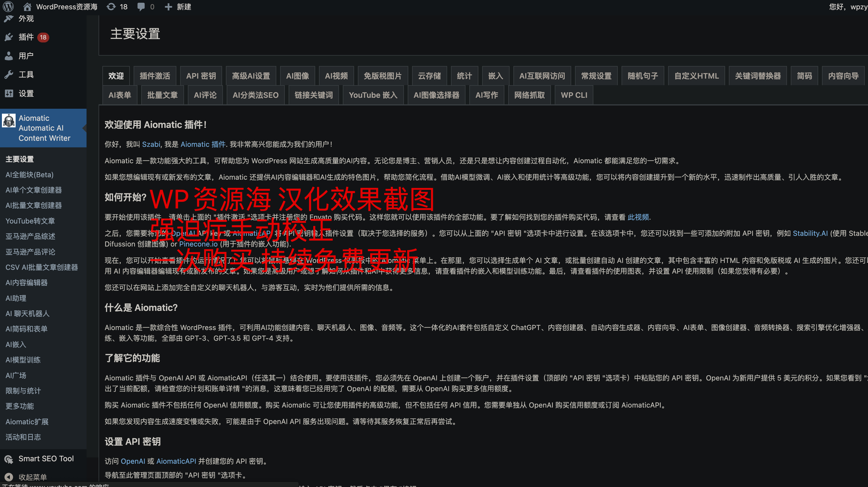The image size is (868, 487).
Task: Click the updates refresh icon
Action: pyautogui.click(x=111, y=7)
